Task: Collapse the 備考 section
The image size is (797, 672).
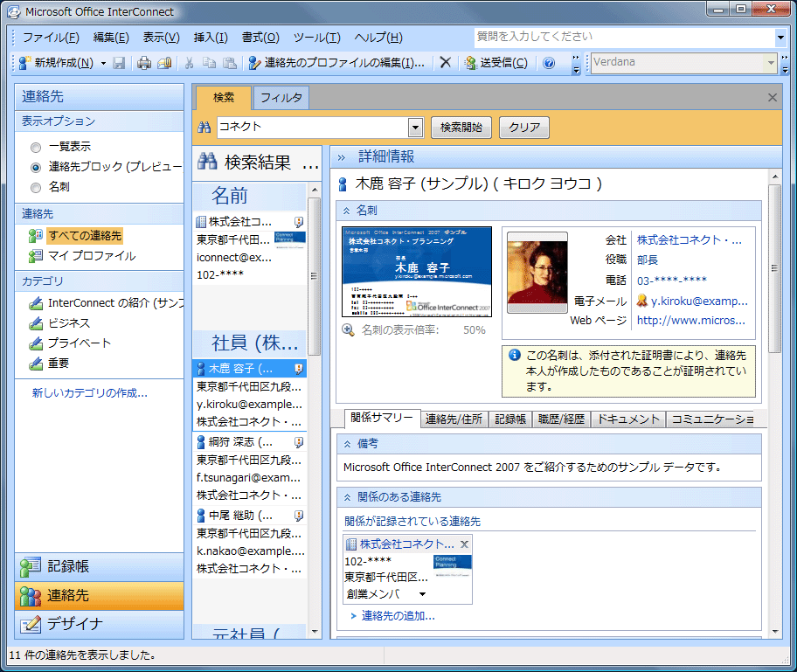Action: coord(347,444)
